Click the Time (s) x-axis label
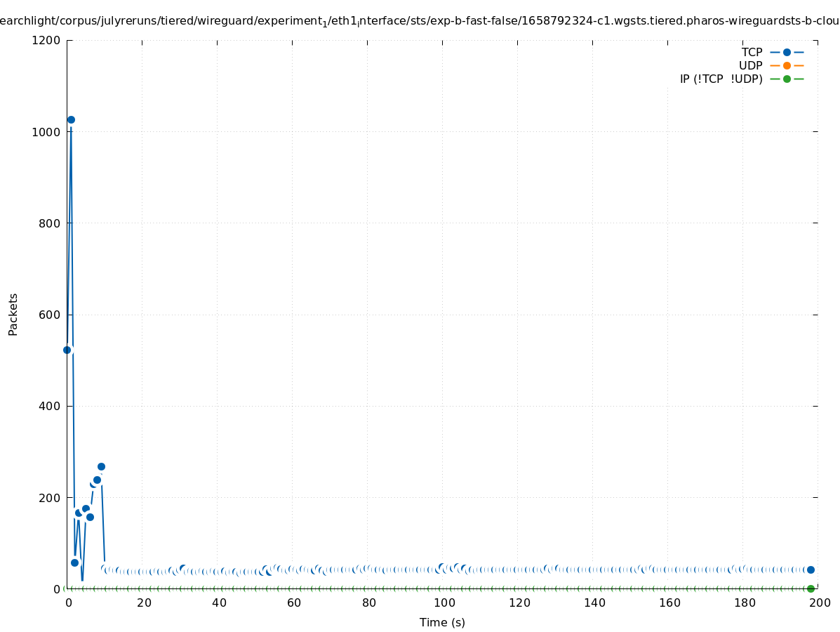The width and height of the screenshot is (840, 632). pyautogui.click(x=442, y=622)
